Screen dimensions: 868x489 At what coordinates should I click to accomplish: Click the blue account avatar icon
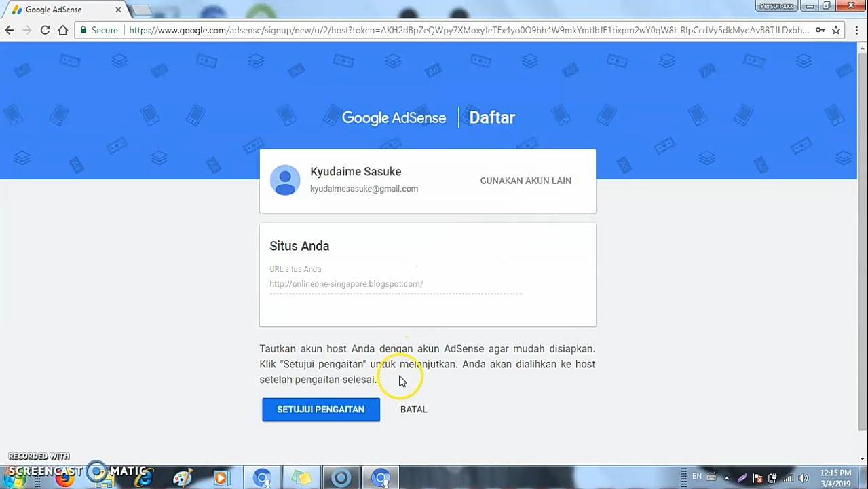(x=285, y=180)
